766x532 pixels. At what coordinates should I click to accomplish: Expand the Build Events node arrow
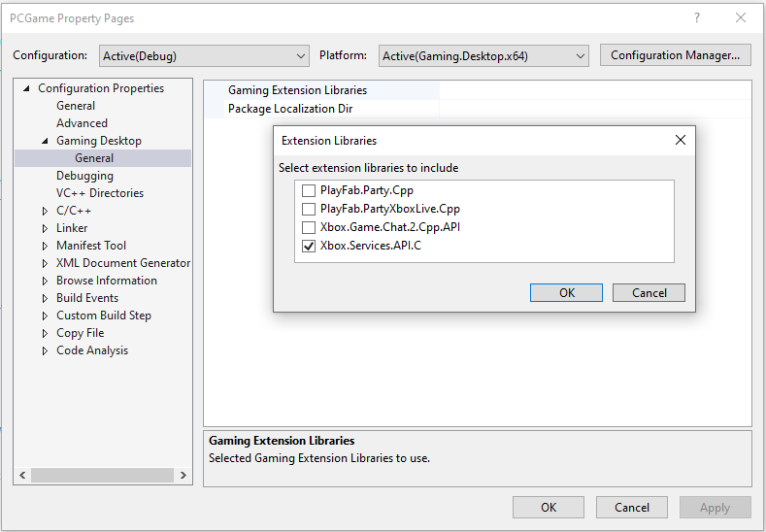[46, 298]
